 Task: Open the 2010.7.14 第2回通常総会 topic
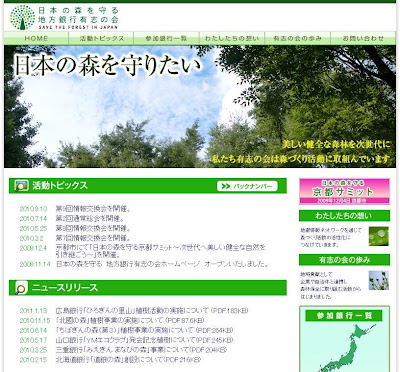[90, 219]
